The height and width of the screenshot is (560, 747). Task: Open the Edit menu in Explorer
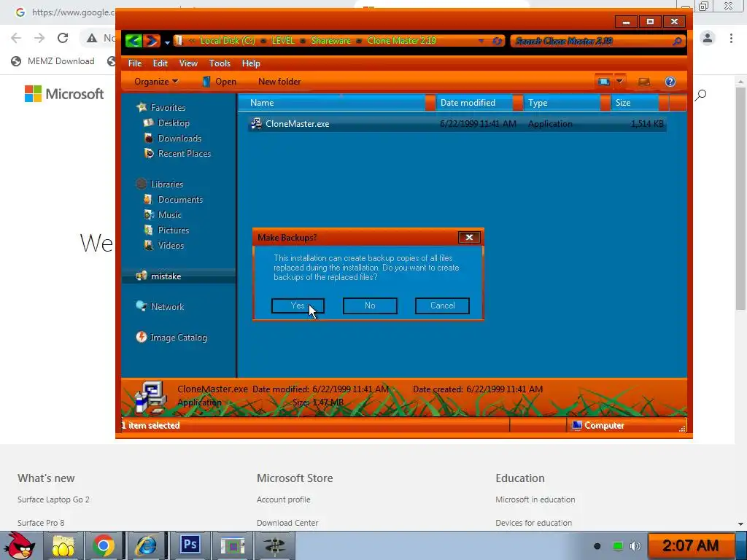160,63
